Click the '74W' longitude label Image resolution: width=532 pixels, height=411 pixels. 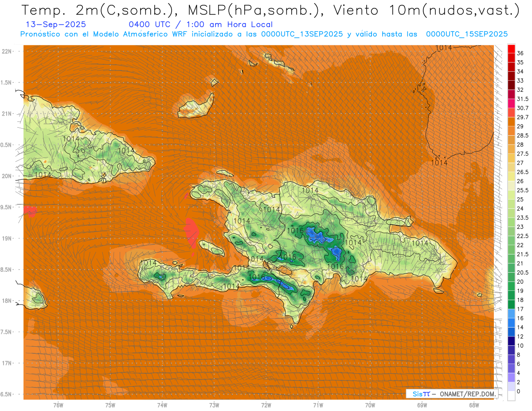pyautogui.click(x=162, y=405)
